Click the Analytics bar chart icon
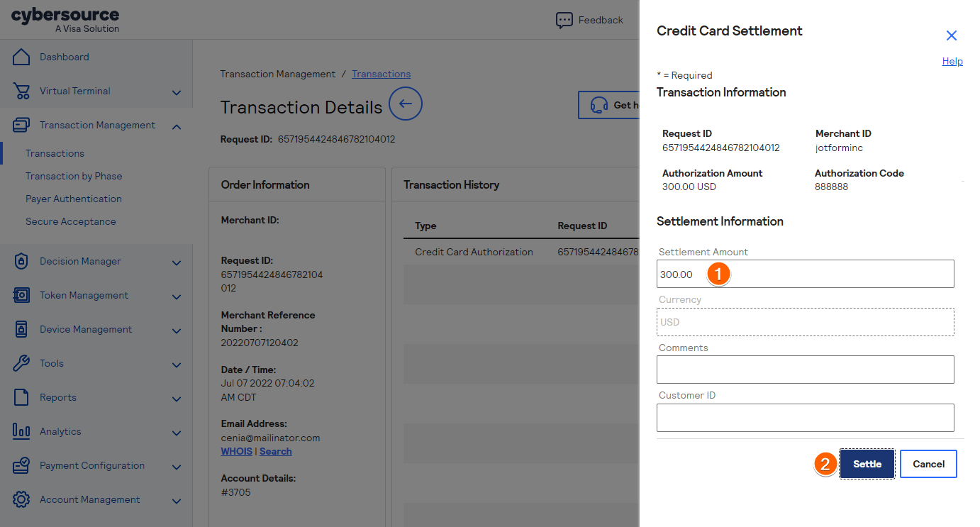The height and width of the screenshot is (527, 980). tap(21, 431)
